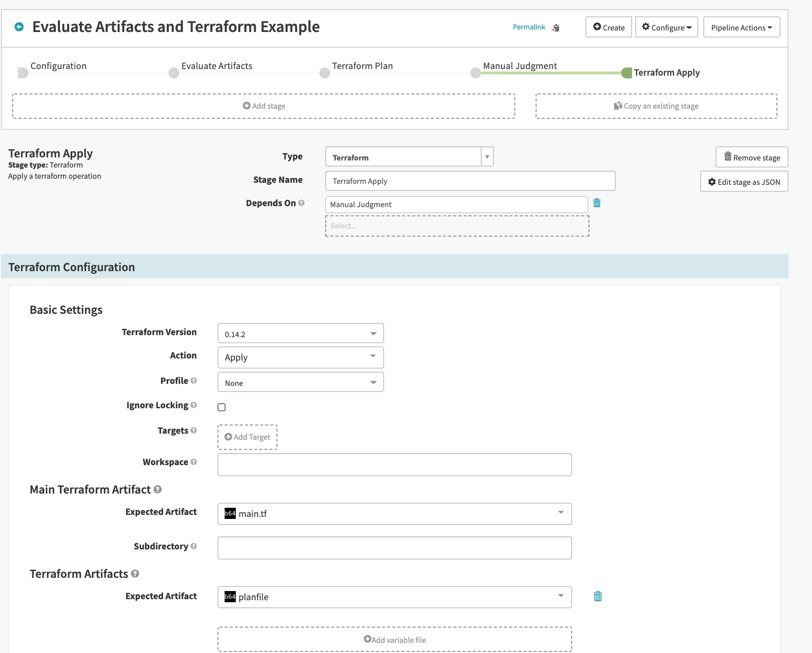Click the back arrow icon beside pipeline title
812x653 pixels.
pos(19,27)
